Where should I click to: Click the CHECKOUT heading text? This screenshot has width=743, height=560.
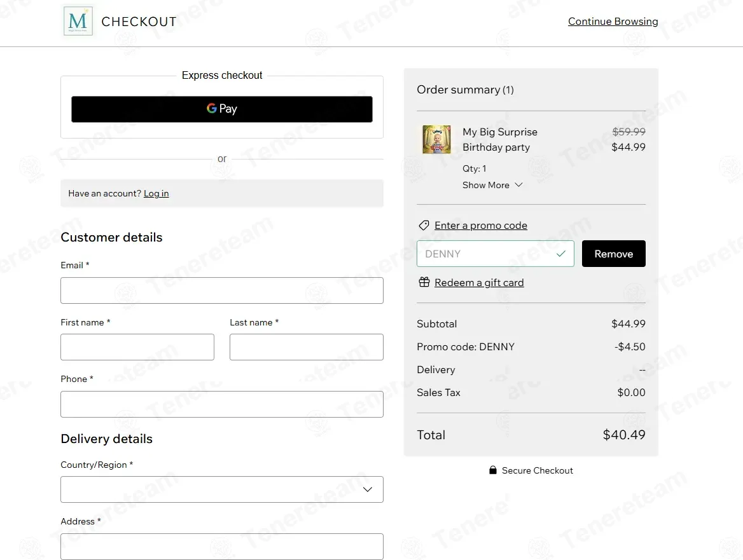point(139,22)
